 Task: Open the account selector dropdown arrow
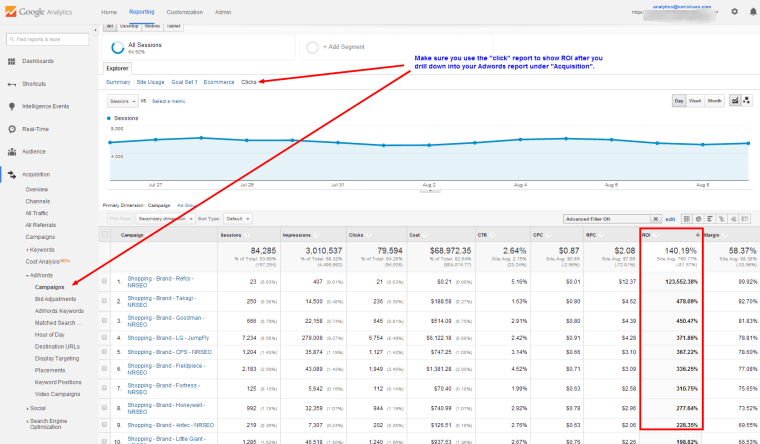pyautogui.click(x=717, y=12)
